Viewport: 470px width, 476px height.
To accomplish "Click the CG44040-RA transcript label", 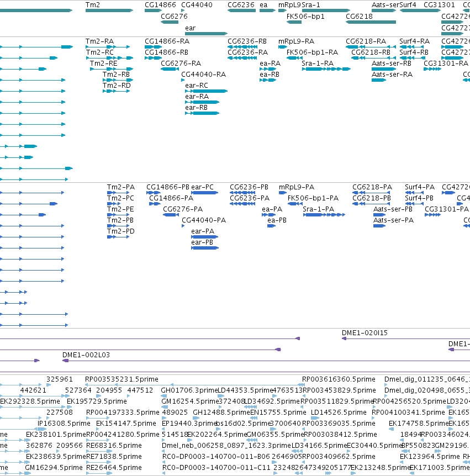I will click(203, 75).
